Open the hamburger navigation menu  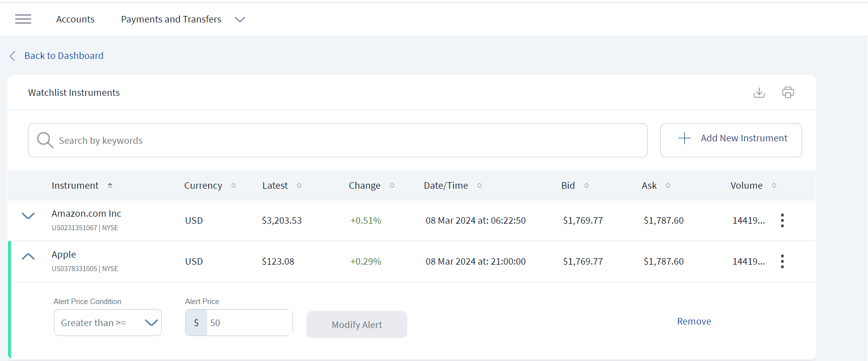click(x=23, y=19)
